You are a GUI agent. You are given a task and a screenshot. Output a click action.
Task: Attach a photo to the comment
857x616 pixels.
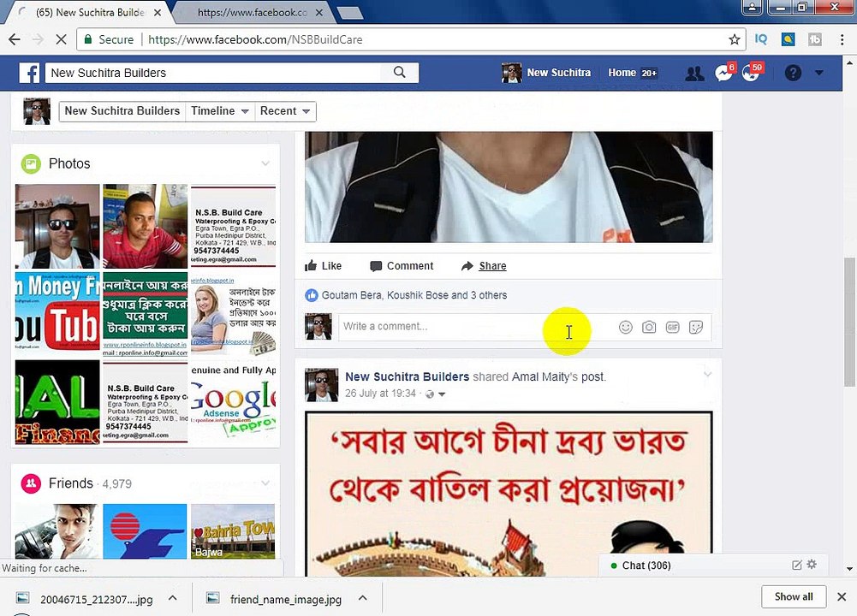(649, 327)
